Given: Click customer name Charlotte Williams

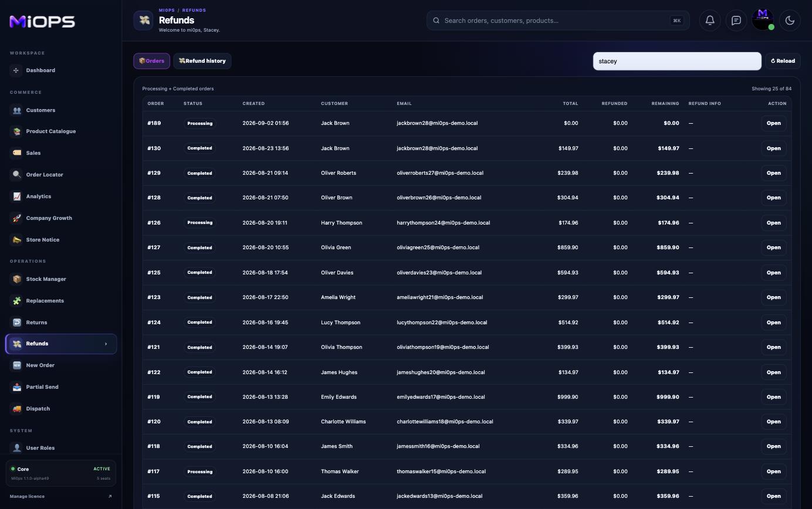Looking at the screenshot, I should pyautogui.click(x=343, y=422).
